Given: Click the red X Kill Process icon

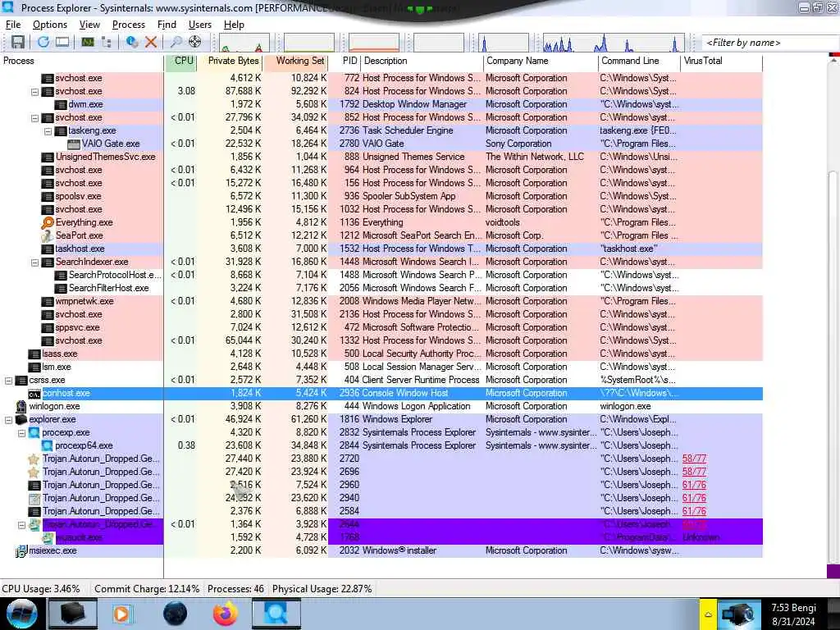Looking at the screenshot, I should pos(151,42).
